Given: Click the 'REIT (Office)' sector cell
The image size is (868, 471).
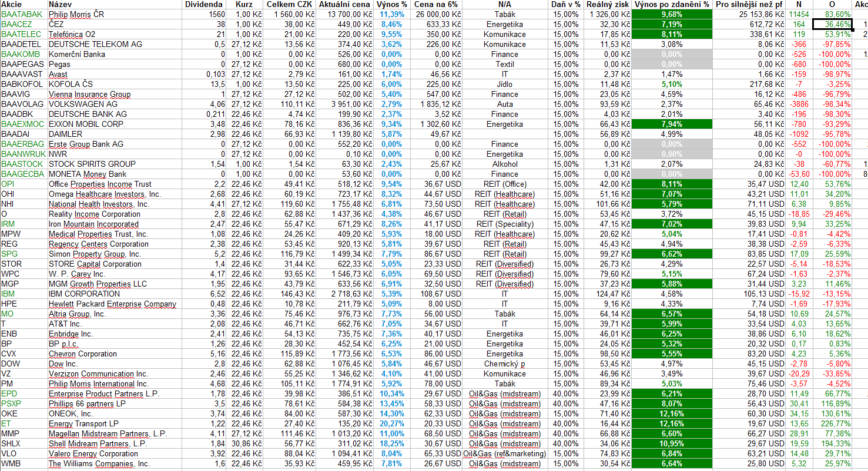Looking at the screenshot, I should [505, 184].
